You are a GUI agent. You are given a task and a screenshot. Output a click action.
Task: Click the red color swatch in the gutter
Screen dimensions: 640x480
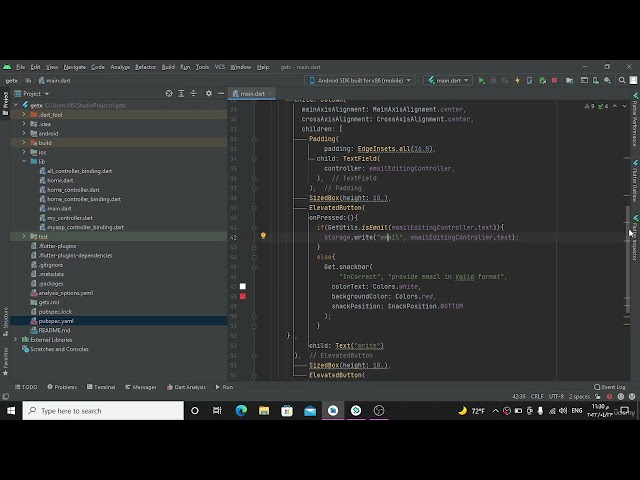(x=242, y=297)
